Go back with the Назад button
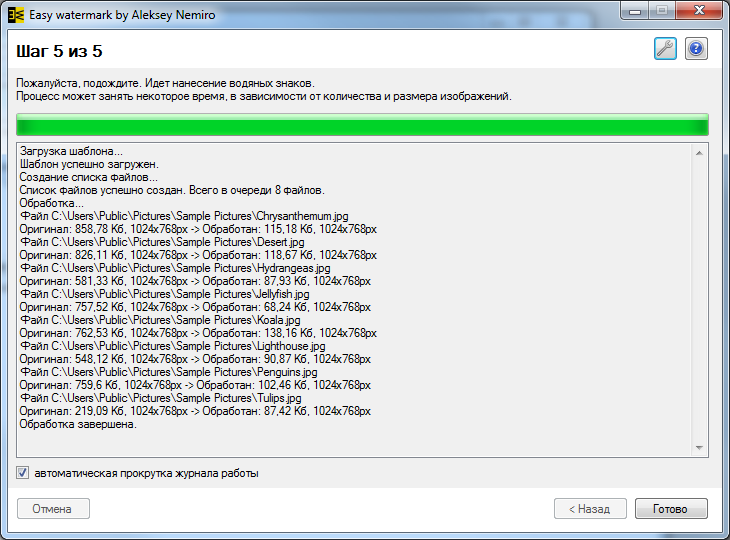Image resolution: width=730 pixels, height=540 pixels. 590,509
